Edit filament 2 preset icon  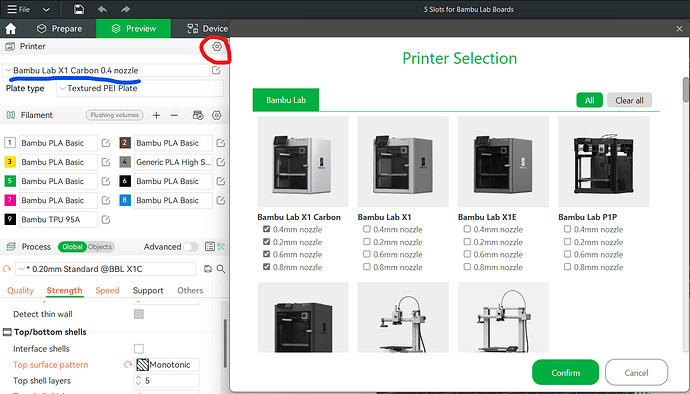[x=220, y=143]
